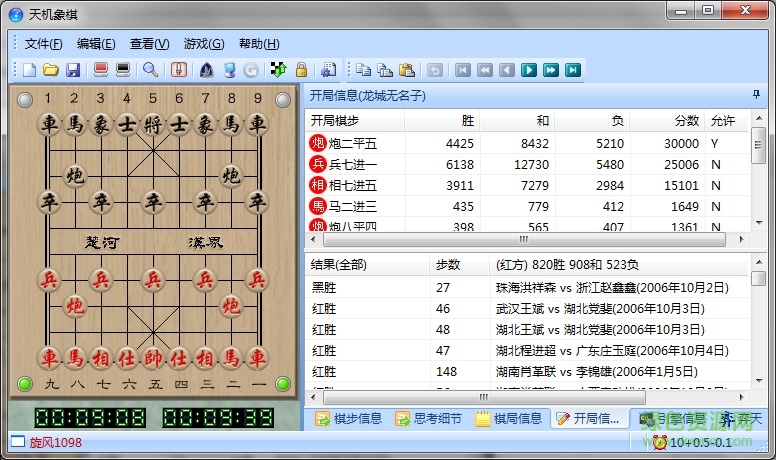This screenshot has width=776, height=460.
Task: Select game 武汉王斌 vs 湖北党斐 with 46 moves
Action: pos(527,309)
